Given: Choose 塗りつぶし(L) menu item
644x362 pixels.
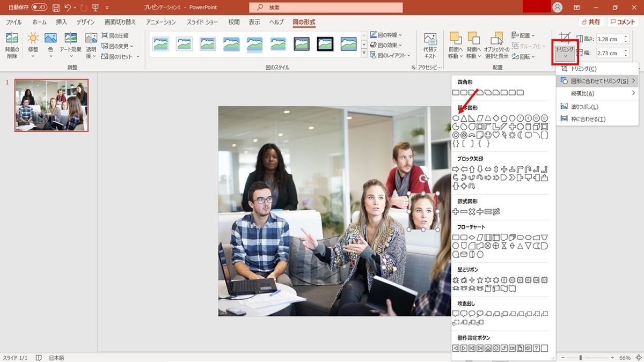Looking at the screenshot, I should click(x=597, y=107).
